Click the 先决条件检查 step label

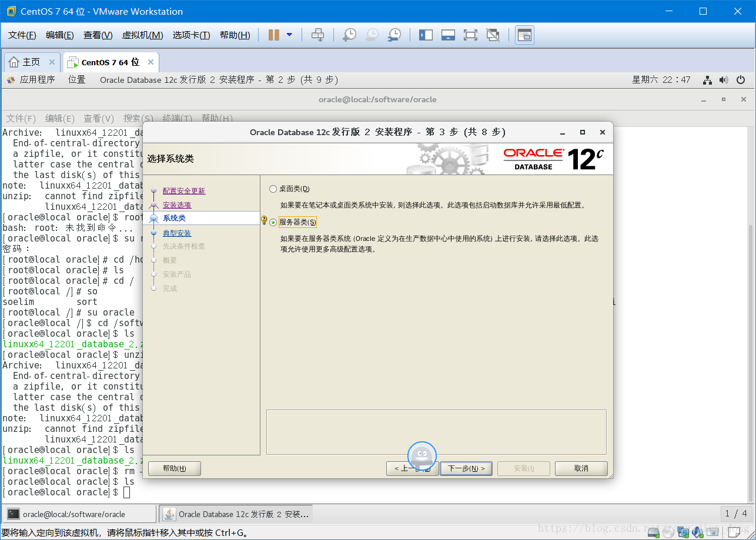(184, 246)
